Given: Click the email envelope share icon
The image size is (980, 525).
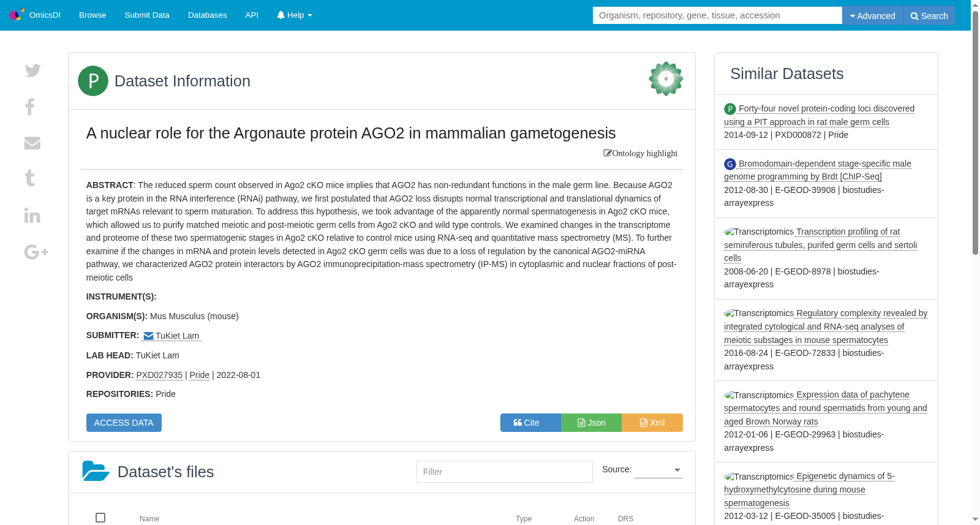Looking at the screenshot, I should pos(32,143).
